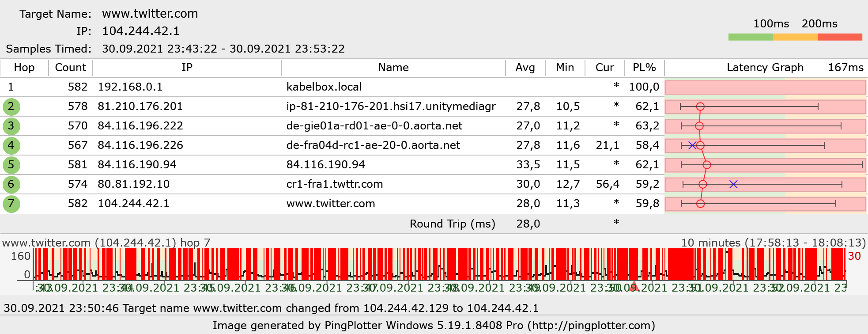This screenshot has width=868, height=334.
Task: Click the green 100ms legend color bar
Action: (x=751, y=37)
